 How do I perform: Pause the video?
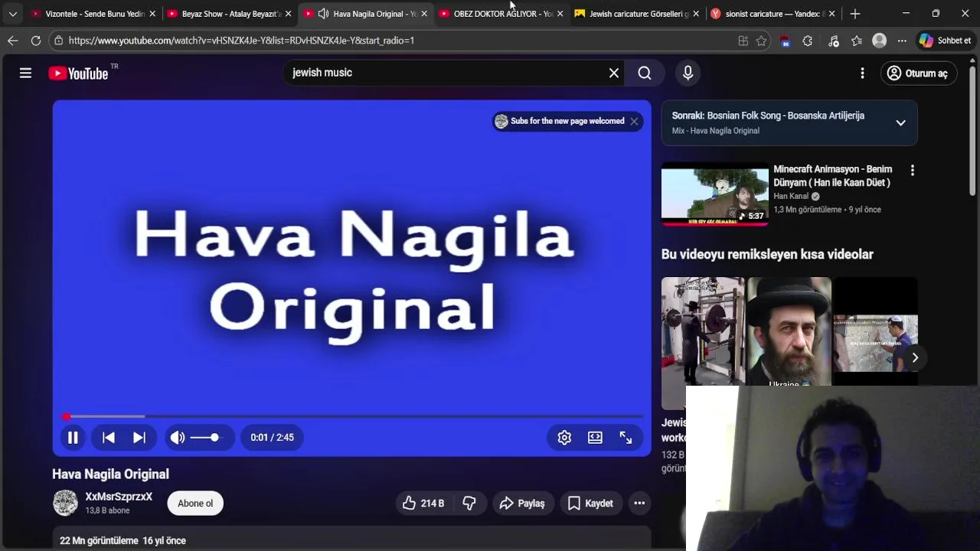click(73, 437)
